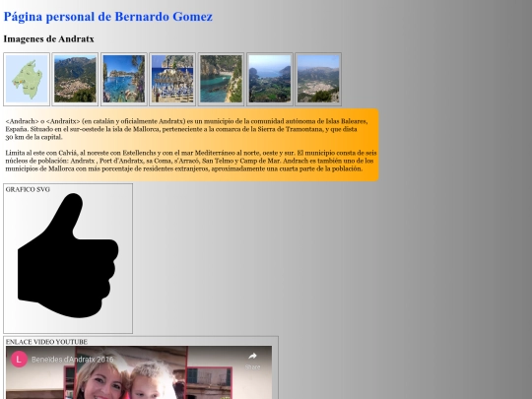Image resolution: width=532 pixels, height=399 pixels.
Task: Click the paragraph starting 'Limita al este con Calviá'
Action: 191,161
